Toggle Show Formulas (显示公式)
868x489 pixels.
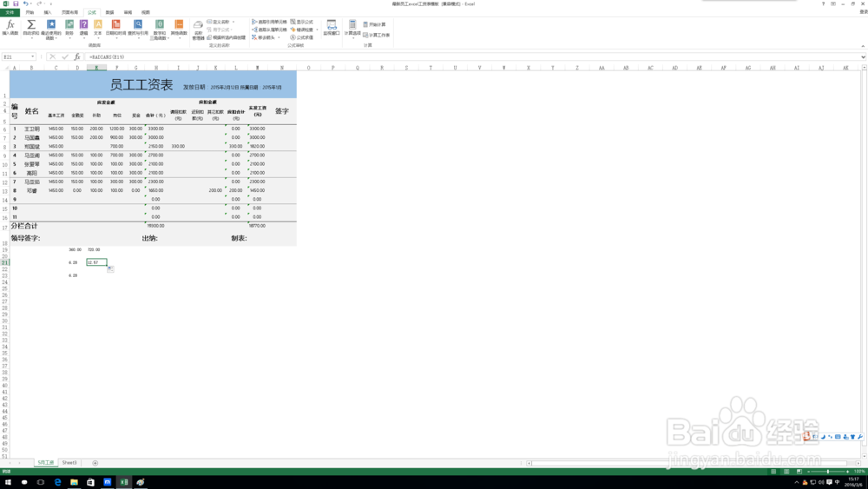click(302, 23)
